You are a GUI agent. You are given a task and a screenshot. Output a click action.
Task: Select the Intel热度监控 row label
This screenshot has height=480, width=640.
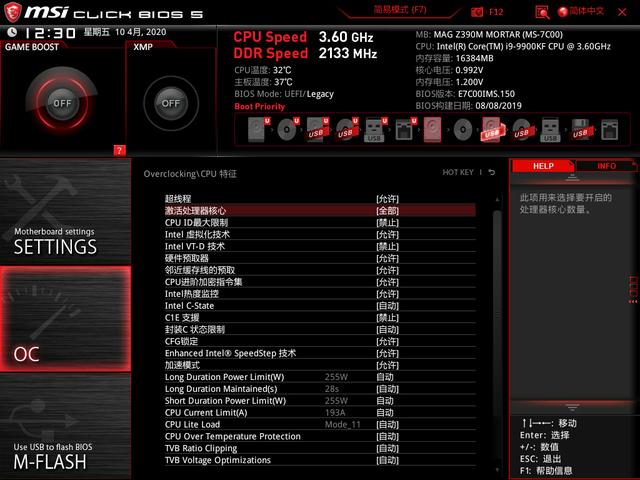click(x=191, y=293)
